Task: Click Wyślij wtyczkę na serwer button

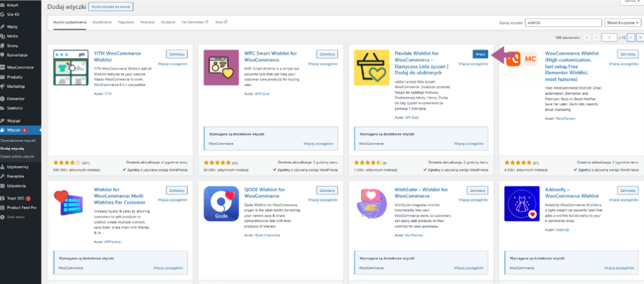Action: coord(111,7)
